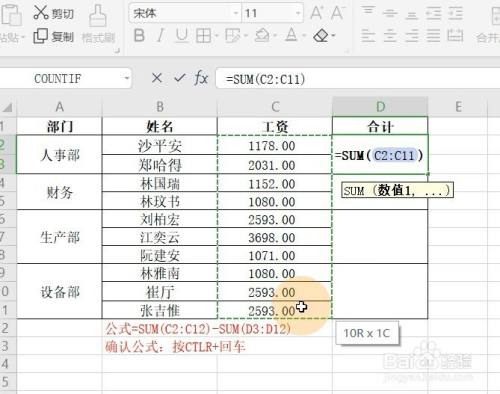
Task: Align text left
Action: [368, 35]
